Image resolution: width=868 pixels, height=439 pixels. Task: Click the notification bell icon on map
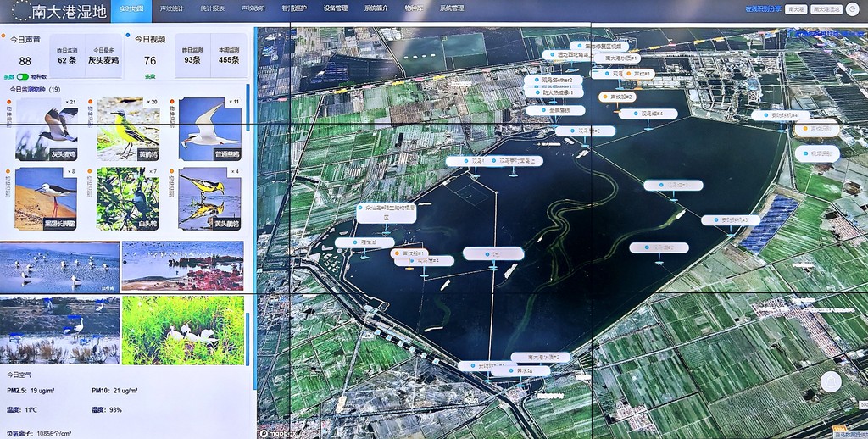(831, 382)
